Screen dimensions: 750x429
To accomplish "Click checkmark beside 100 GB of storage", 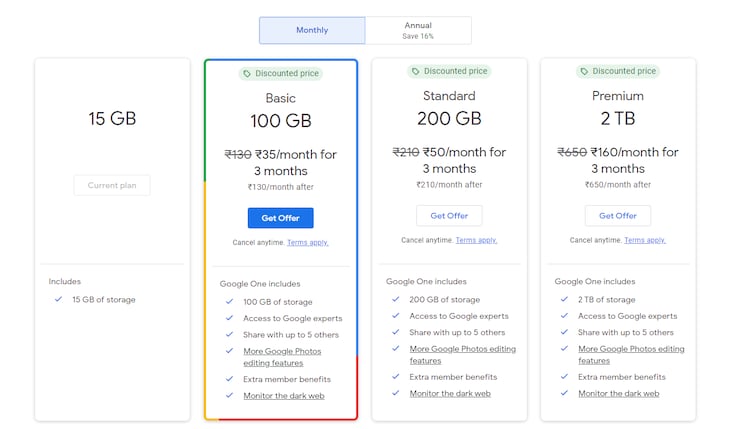I will pyautogui.click(x=230, y=302).
